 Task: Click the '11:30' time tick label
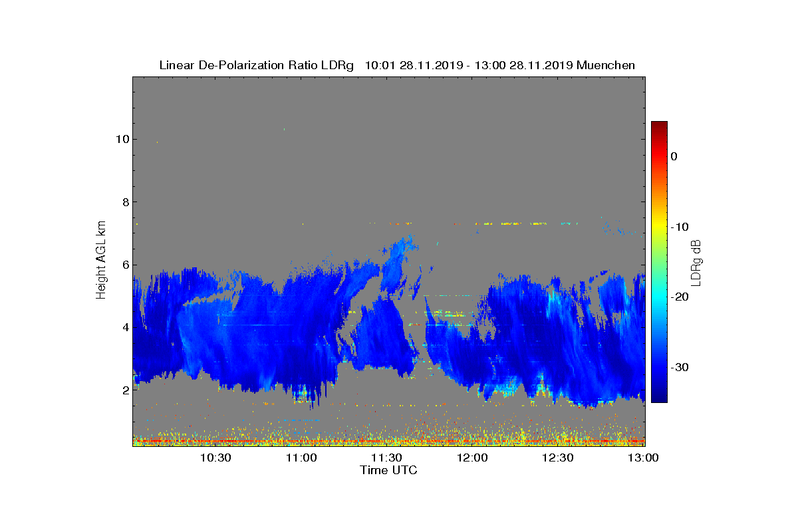tap(386, 458)
